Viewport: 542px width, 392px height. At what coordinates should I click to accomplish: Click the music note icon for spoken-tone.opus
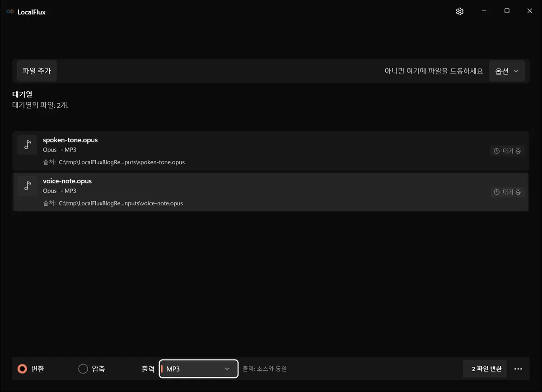tap(28, 145)
